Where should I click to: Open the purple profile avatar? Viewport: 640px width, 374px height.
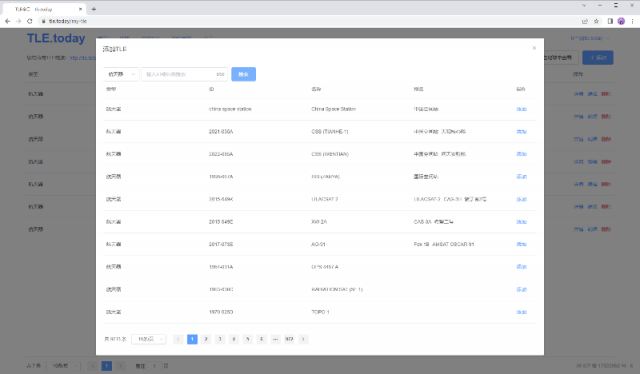tap(621, 21)
